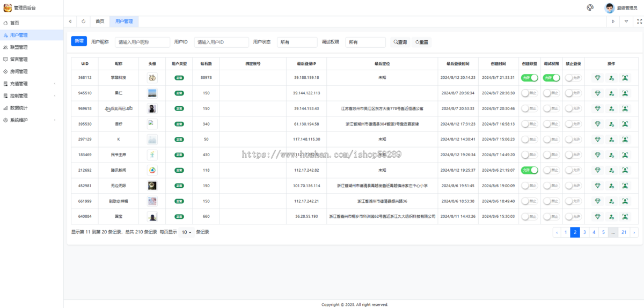This screenshot has width=644, height=308.
Task: Open the tab options dropdown arrow
Action: (x=626, y=21)
